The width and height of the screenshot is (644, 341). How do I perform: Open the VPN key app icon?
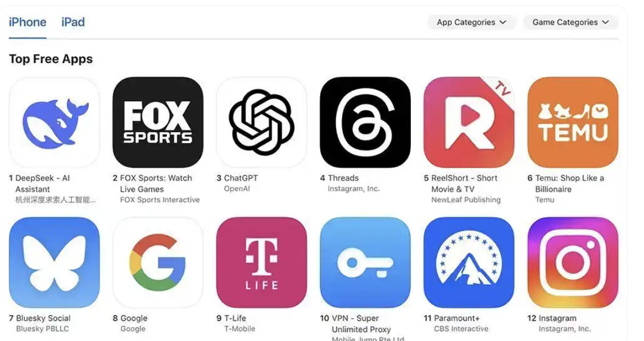(365, 262)
